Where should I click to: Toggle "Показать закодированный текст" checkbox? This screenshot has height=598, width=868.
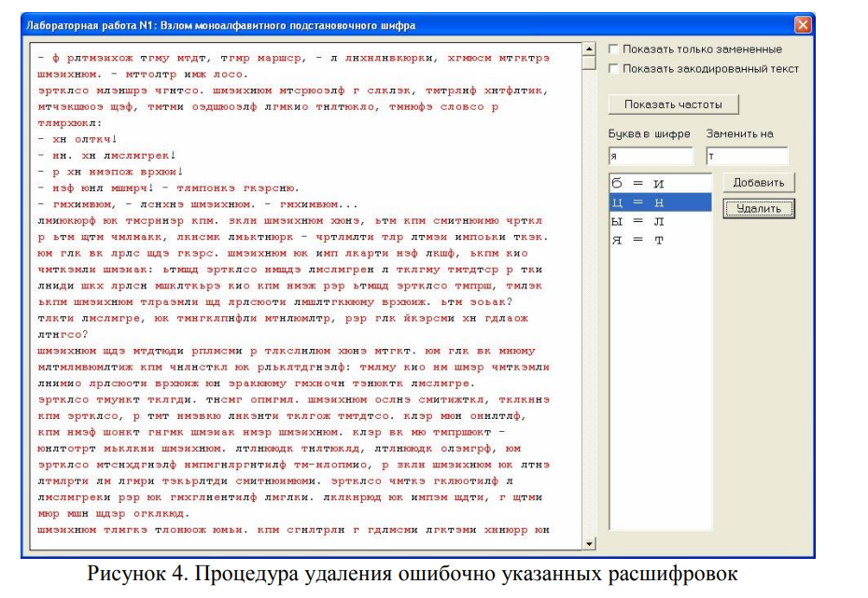(x=613, y=68)
